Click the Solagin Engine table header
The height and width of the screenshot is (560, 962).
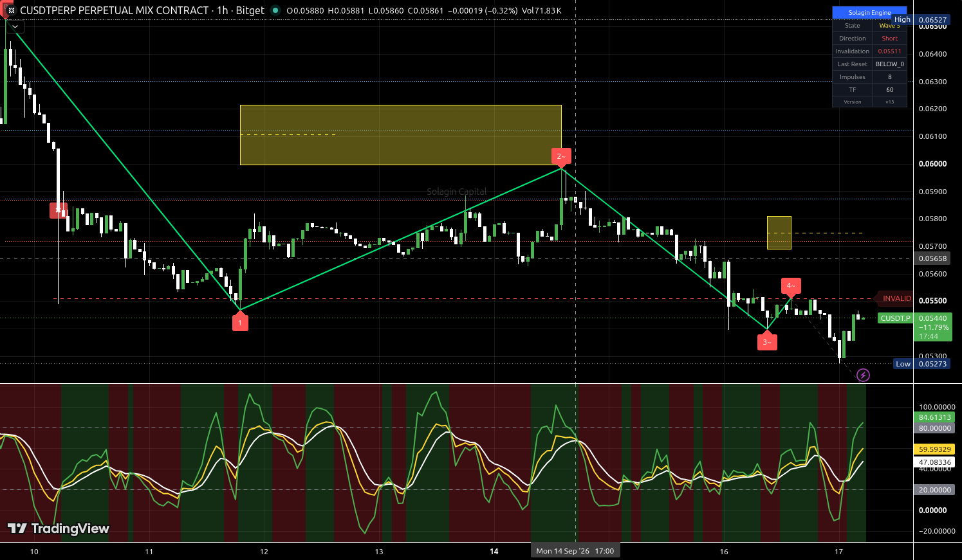pyautogui.click(x=869, y=12)
